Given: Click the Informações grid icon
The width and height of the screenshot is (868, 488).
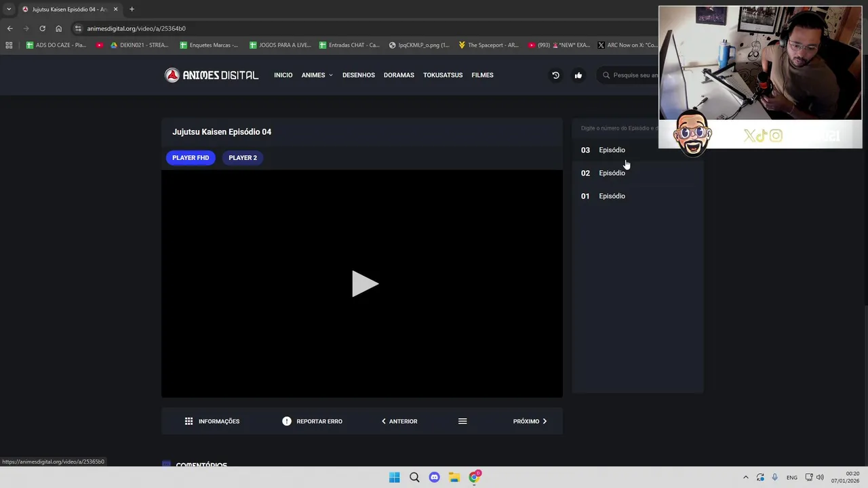Looking at the screenshot, I should (x=189, y=421).
